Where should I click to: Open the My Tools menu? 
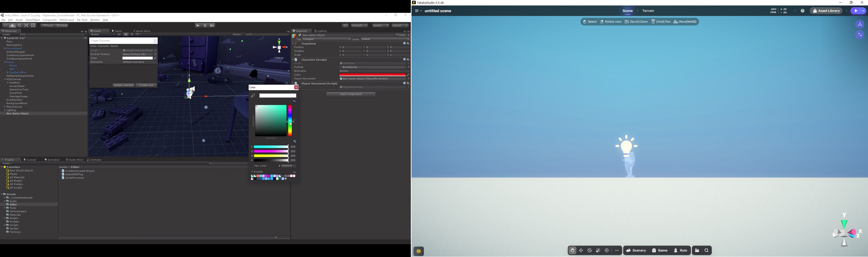tap(82, 20)
